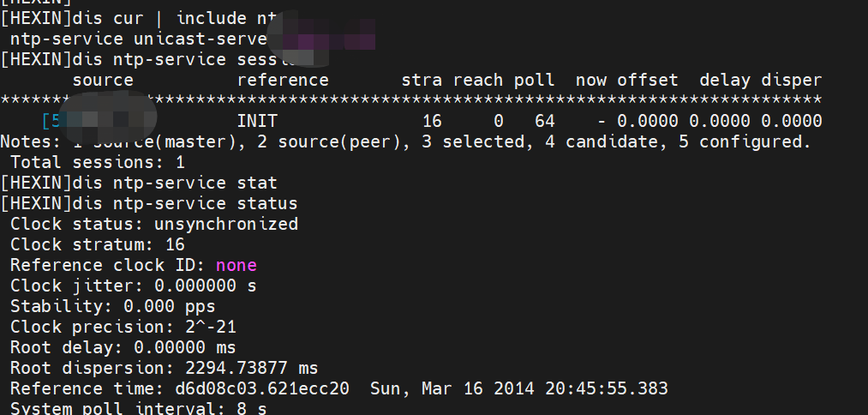Click the 'INIT' reference value
Image resolution: width=868 pixels, height=415 pixels.
pos(257,121)
